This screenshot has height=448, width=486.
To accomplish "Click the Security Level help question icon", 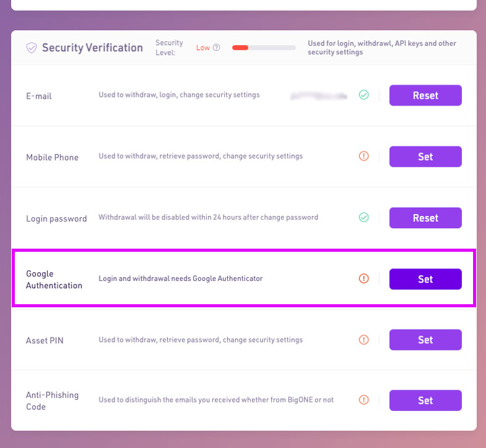I will click(x=216, y=48).
